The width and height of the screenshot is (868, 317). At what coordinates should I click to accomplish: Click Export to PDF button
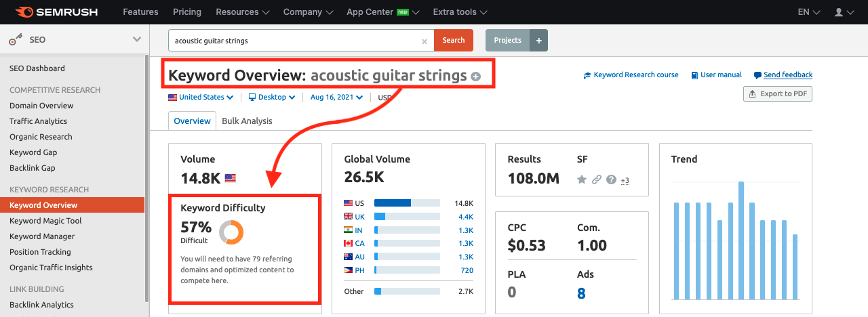click(x=778, y=94)
